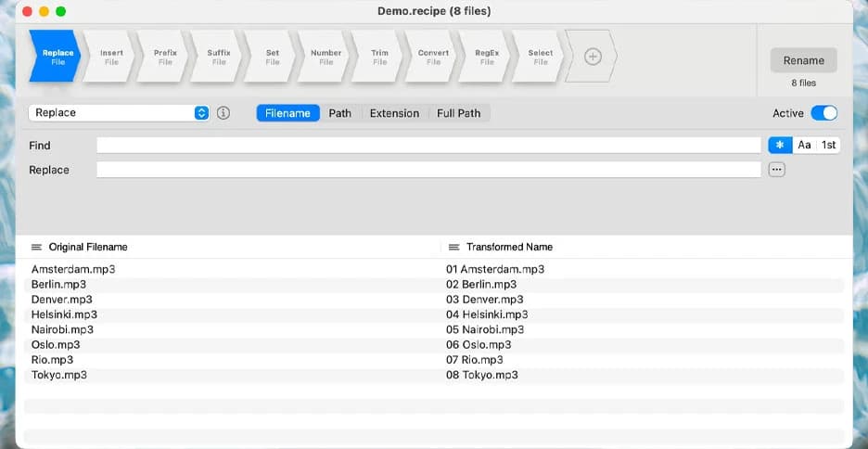This screenshot has height=449, width=868.
Task: Select the Convert File step arrow
Action: tap(433, 57)
